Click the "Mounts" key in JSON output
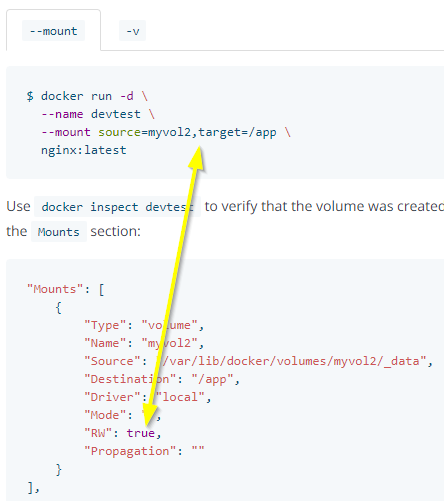The image size is (444, 501). pos(55,289)
